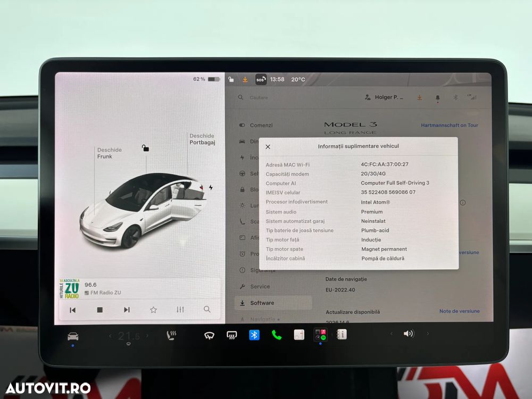Image resolution: width=532 pixels, height=399 pixels.
Task: Raise volume with right chevron
Action: (x=428, y=334)
